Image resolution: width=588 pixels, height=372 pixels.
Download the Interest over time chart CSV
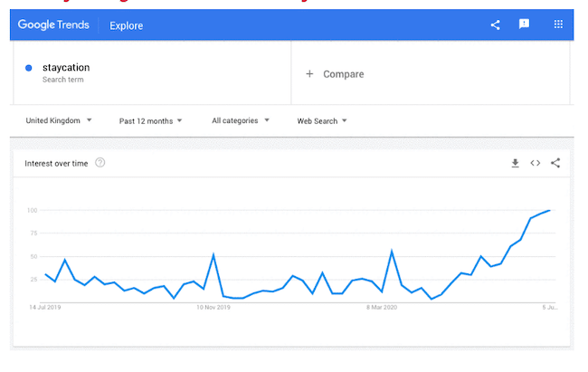[515, 163]
